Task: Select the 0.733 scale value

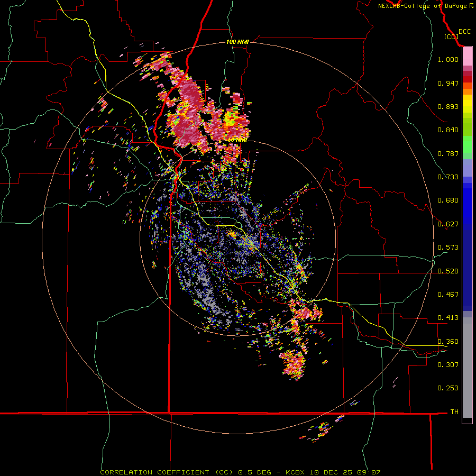Action: pos(448,177)
